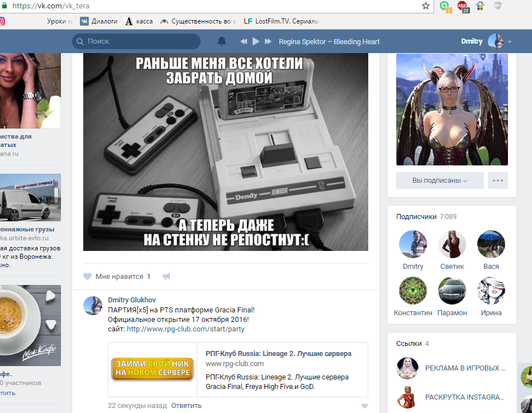Screen dimensions: 532x413
Task: Open РАСКРУТКА INSTAGRA... link
Action: [465, 397]
